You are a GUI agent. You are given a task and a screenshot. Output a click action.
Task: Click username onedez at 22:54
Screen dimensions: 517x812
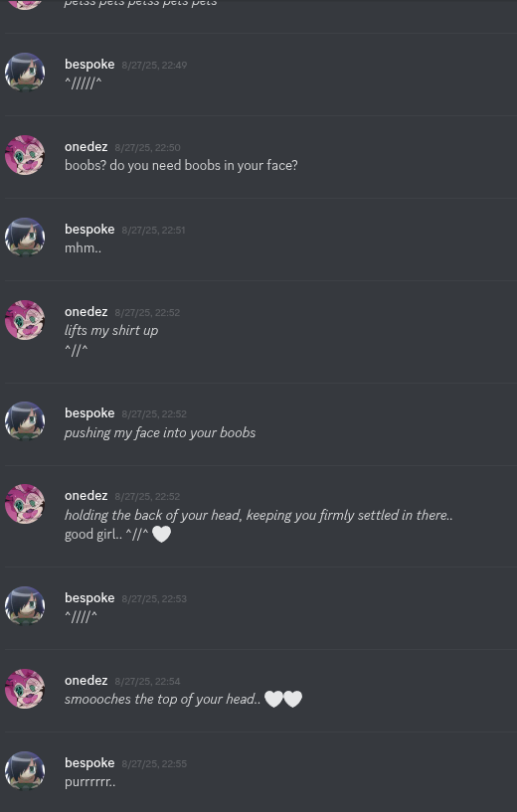click(x=86, y=681)
